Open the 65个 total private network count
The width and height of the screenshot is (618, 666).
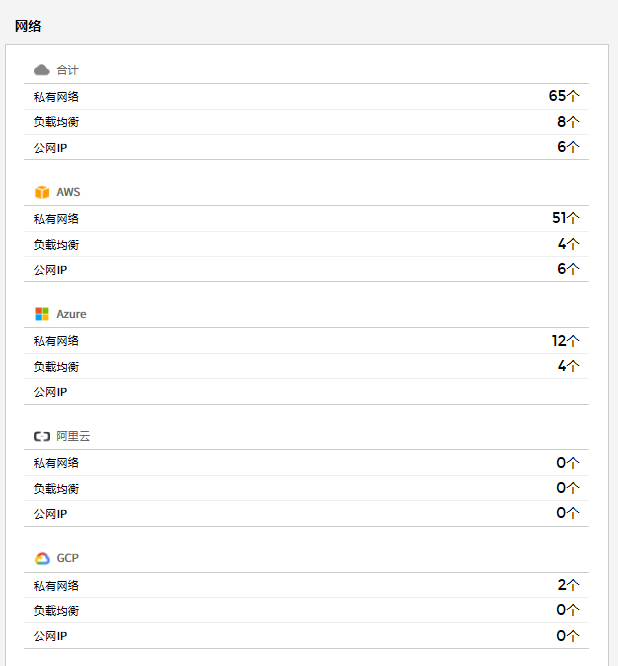coord(564,96)
